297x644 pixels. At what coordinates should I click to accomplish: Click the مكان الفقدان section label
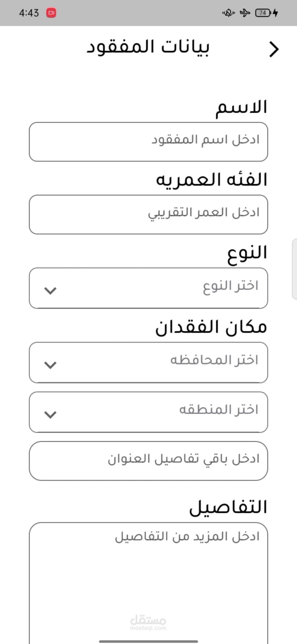(211, 327)
